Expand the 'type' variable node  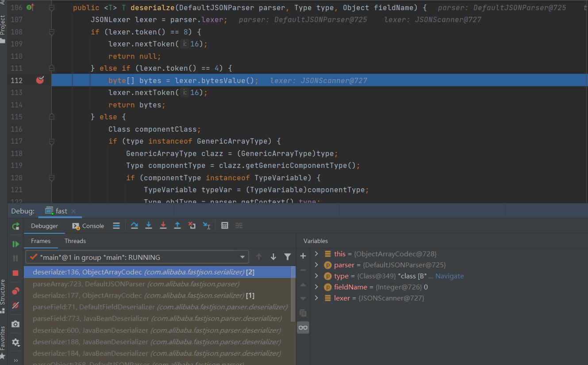tap(316, 276)
